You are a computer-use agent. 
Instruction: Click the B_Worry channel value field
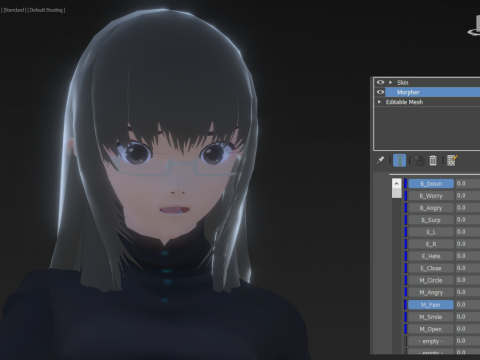468,196
